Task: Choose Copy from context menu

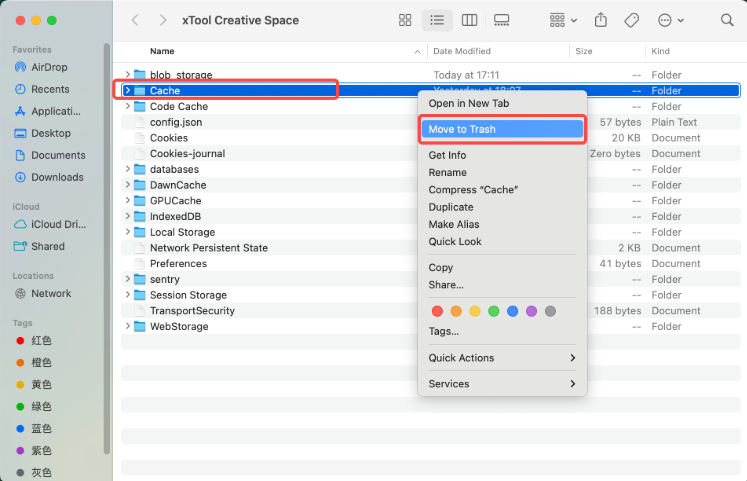Action: [x=502, y=267]
